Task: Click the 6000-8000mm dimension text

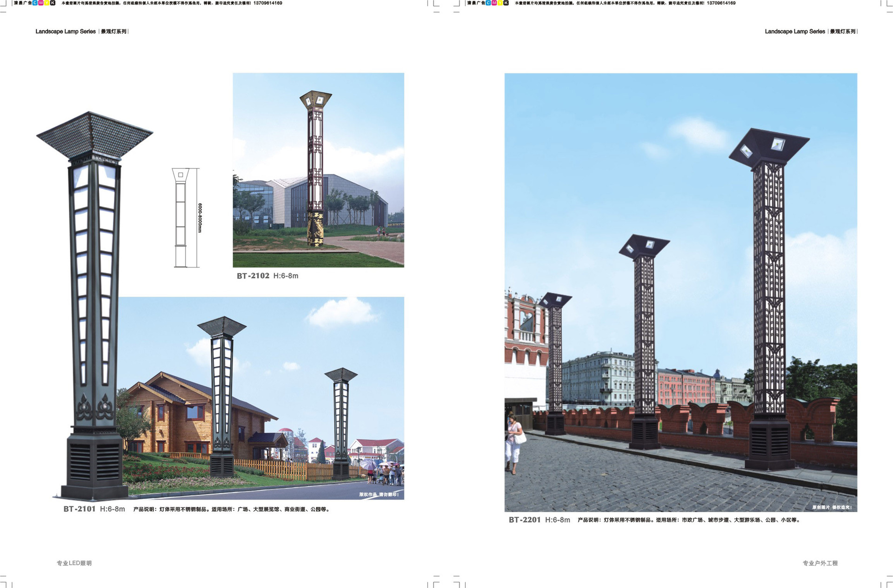Action: point(200,218)
